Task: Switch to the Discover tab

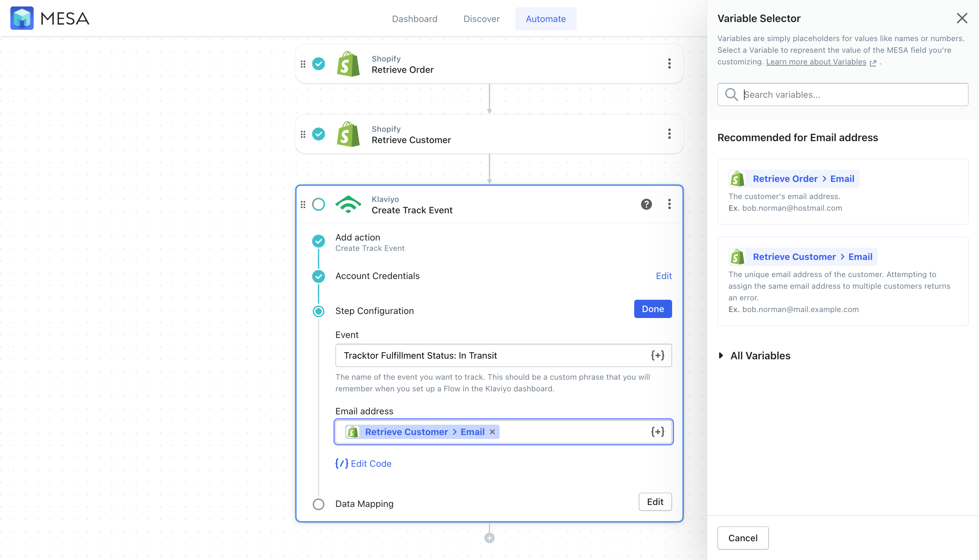Action: click(482, 18)
